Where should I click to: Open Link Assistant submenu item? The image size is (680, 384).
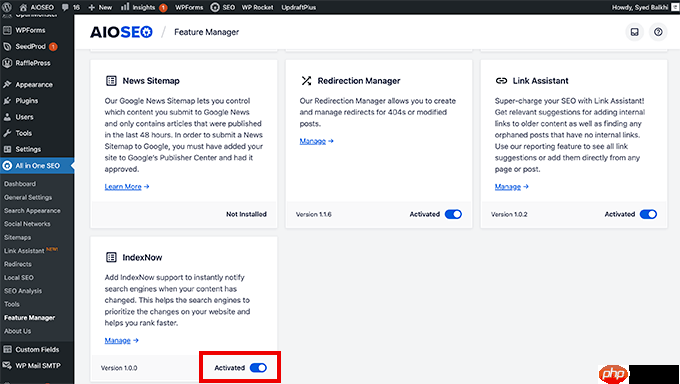click(x=24, y=251)
